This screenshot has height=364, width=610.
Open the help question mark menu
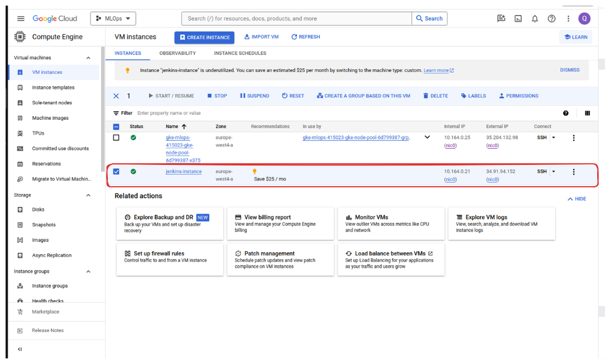[552, 18]
